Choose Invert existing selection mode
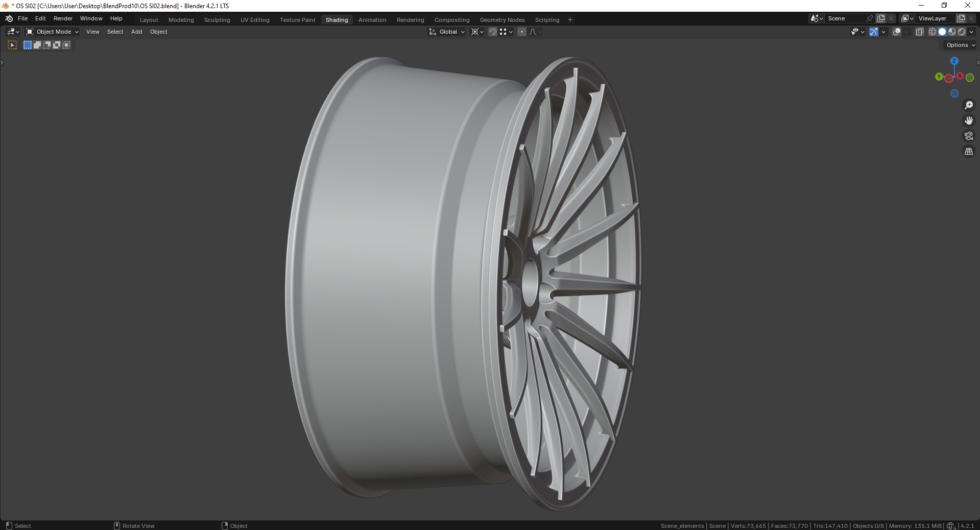The image size is (980, 530). (57, 45)
